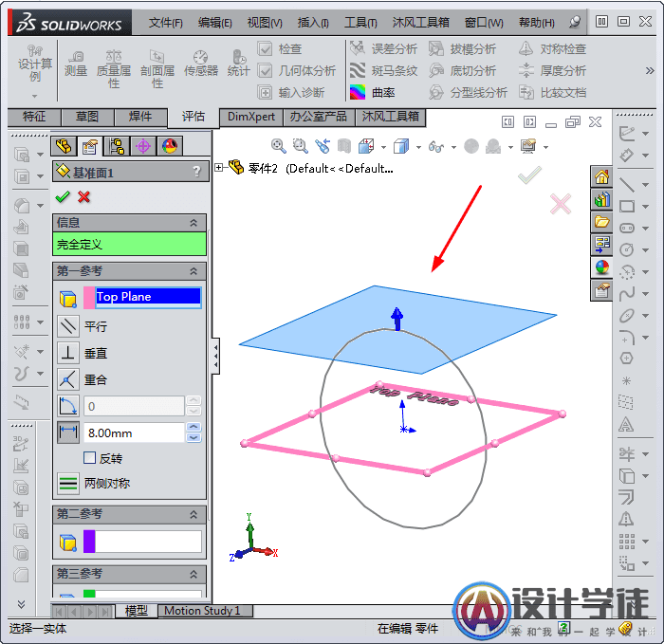This screenshot has height=644, width=664.
Task: Open the 测量 measure tool
Action: click(x=76, y=64)
